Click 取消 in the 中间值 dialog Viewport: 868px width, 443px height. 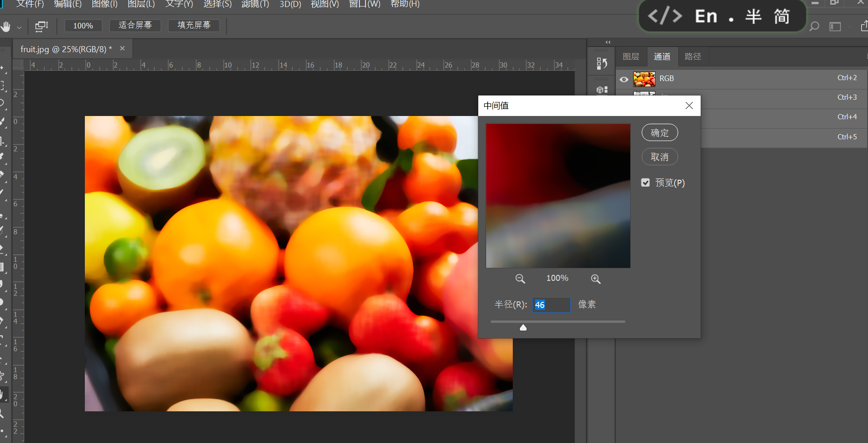click(660, 157)
